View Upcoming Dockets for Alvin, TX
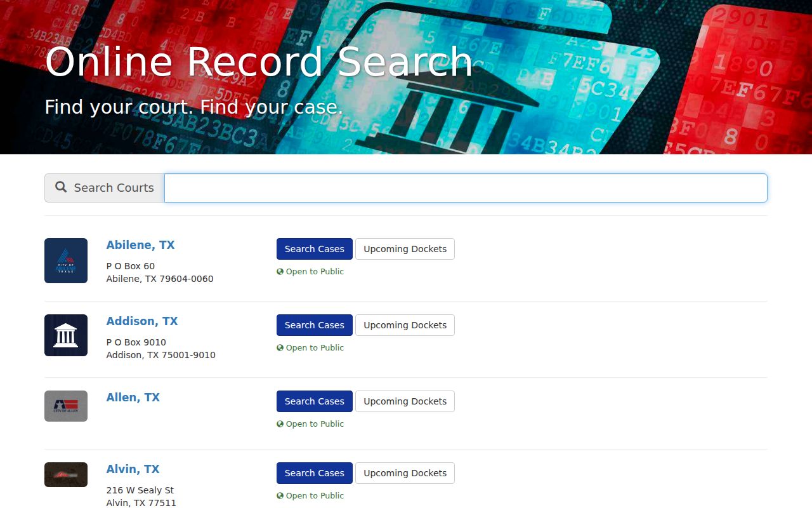 pyautogui.click(x=405, y=473)
